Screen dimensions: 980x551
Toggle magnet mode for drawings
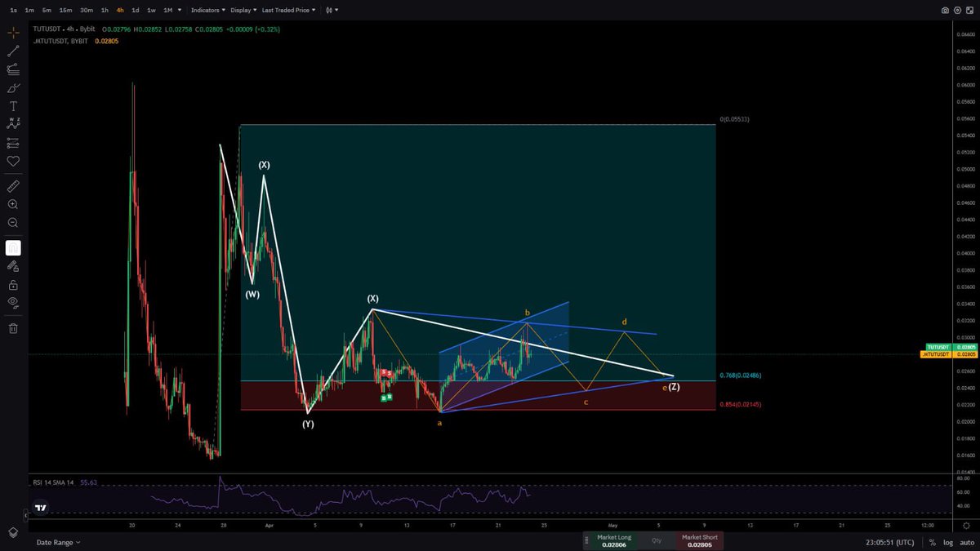13,247
